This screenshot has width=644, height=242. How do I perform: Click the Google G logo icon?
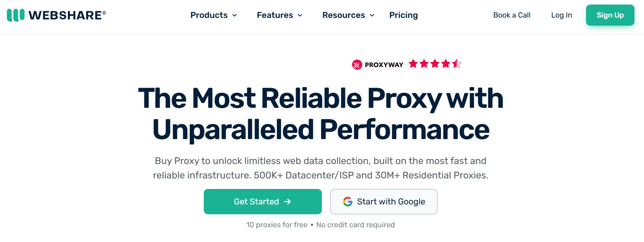pos(347,202)
